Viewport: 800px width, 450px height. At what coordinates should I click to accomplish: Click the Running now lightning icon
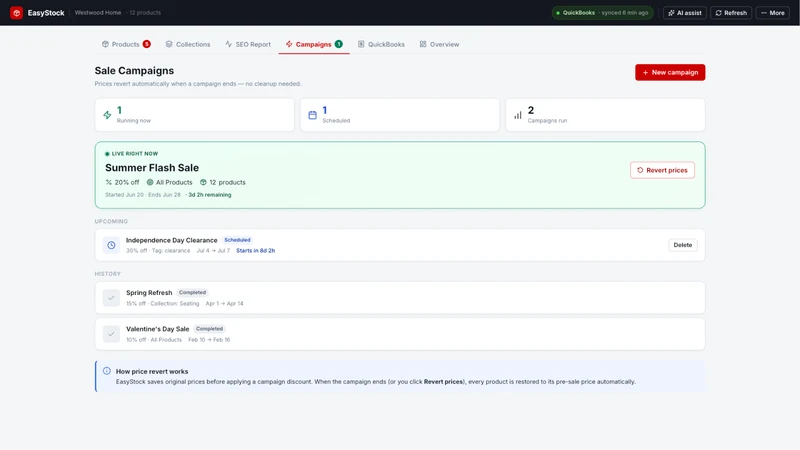point(107,115)
